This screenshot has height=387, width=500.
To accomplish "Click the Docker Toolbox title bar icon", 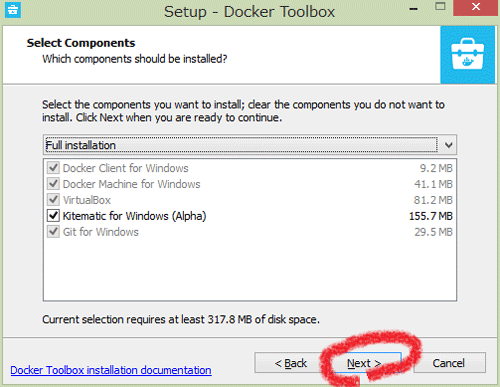I will click(x=13, y=10).
